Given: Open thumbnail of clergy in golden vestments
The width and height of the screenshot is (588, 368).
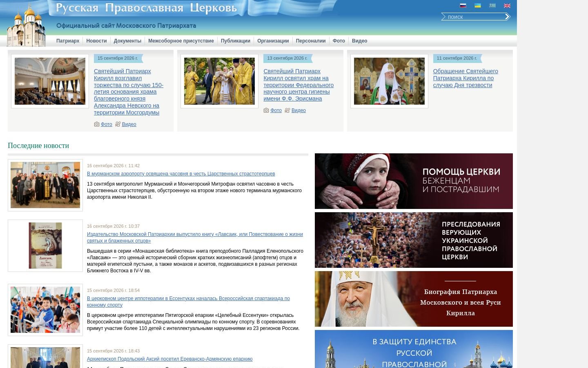Looking at the screenshot, I should click(219, 81).
